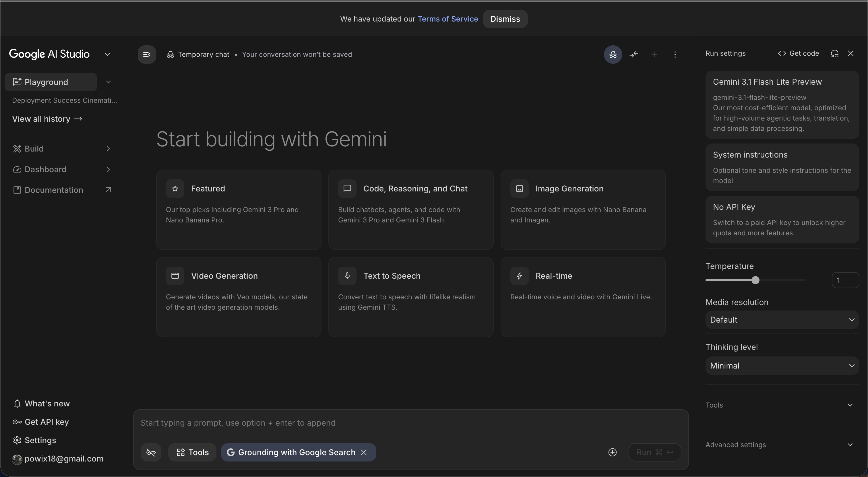This screenshot has width=868, height=477.
Task: Remove Grounding with Google Search chip
Action: [x=364, y=452]
